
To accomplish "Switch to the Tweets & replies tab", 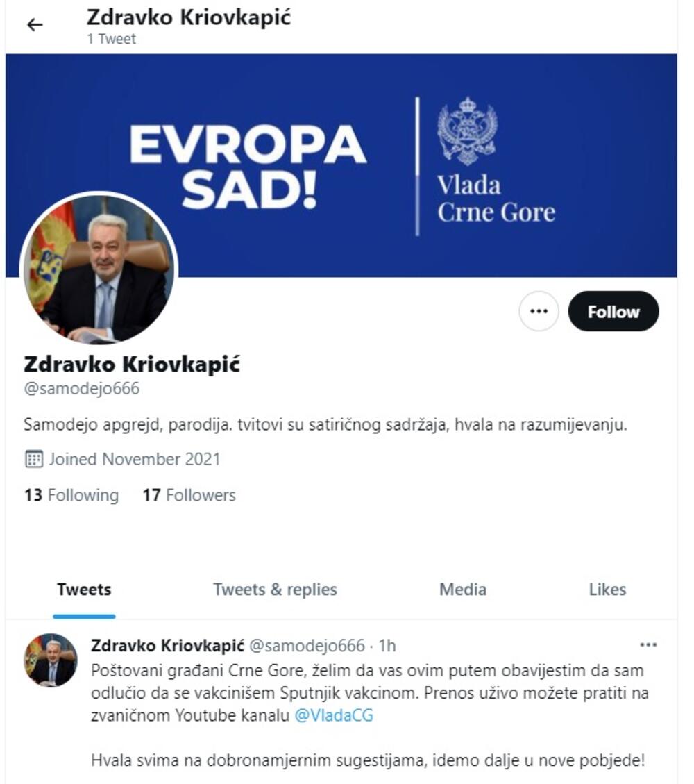I will coord(275,590).
